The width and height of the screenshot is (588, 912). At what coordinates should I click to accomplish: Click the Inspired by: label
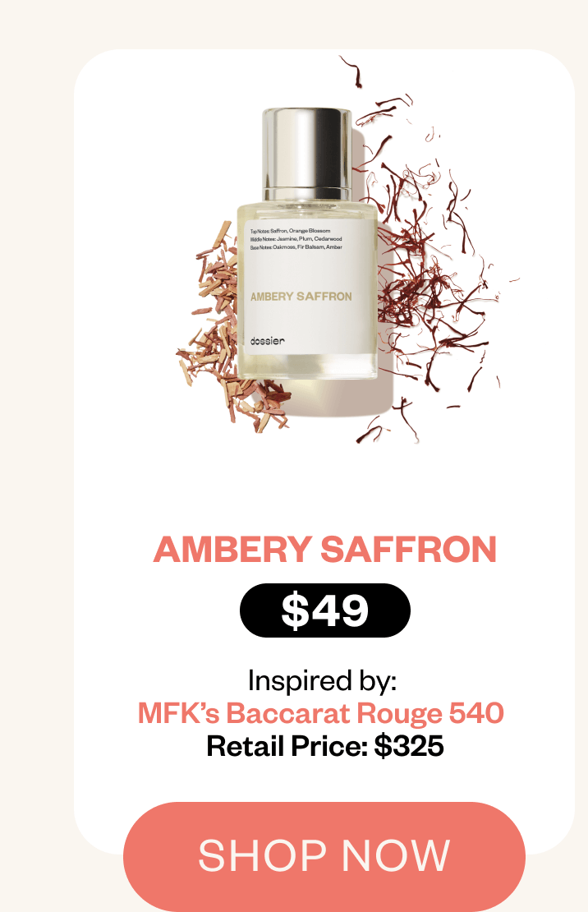(x=322, y=680)
